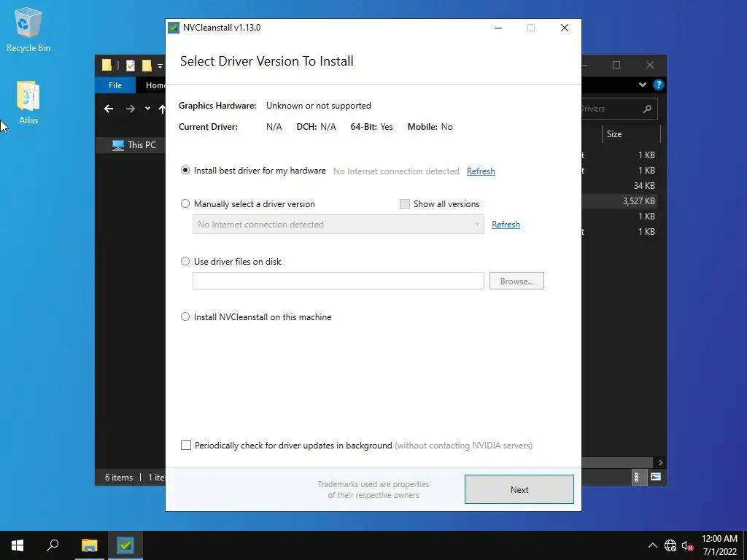Select Manually select a driver version
Viewport: 747px width, 560px height.
[x=248, y=204]
